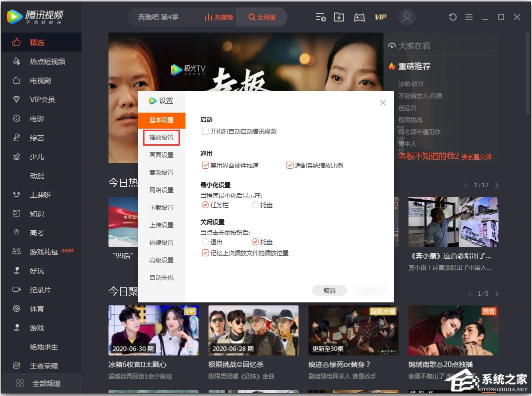Switch to the 热键设置 settings tab
This screenshot has width=532, height=396.
pyautogui.click(x=161, y=242)
